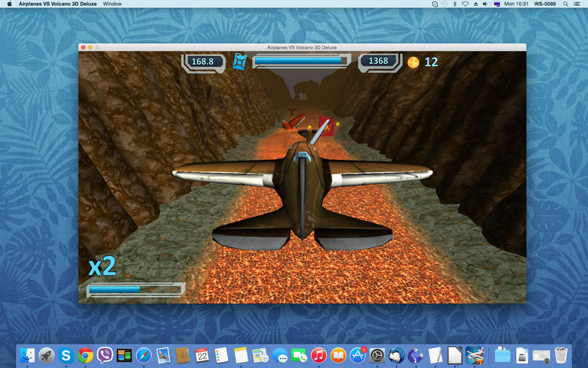
Task: Open the Trash from the Dock
Action: [561, 355]
